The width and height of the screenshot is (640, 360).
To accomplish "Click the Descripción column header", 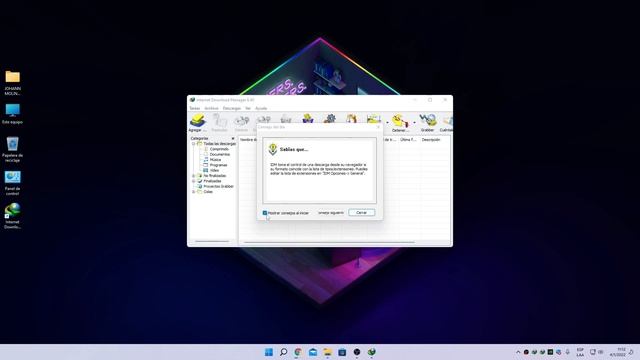I will pyautogui.click(x=431, y=140).
